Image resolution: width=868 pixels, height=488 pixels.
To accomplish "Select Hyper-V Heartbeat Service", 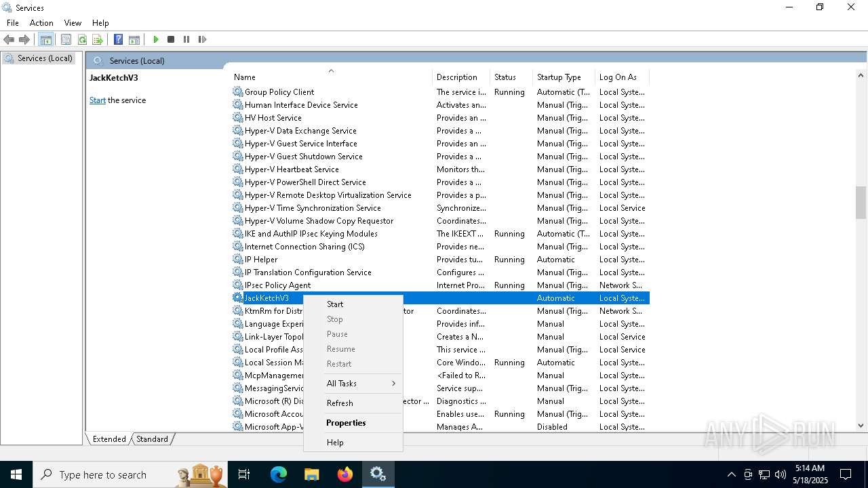I will 440,169.
